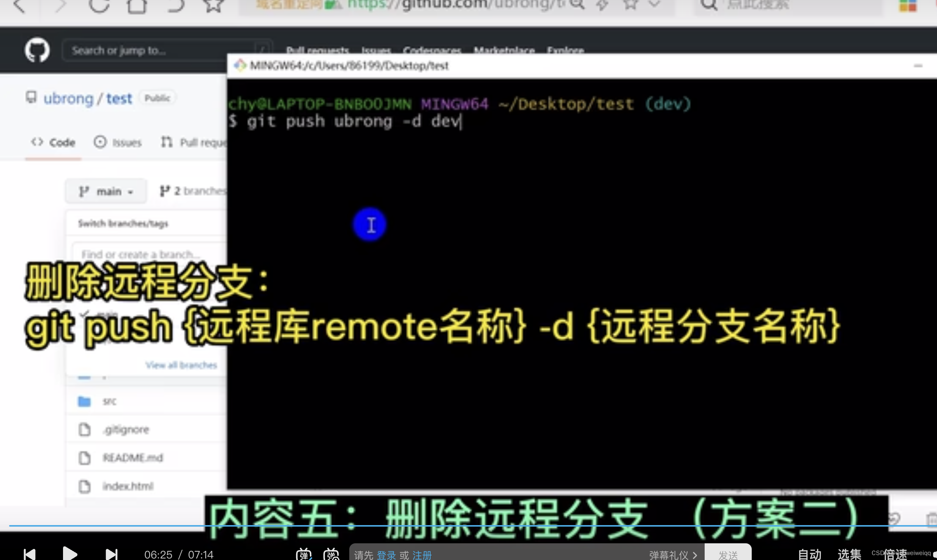
Task: Click the browser reload icon
Action: [x=99, y=5]
